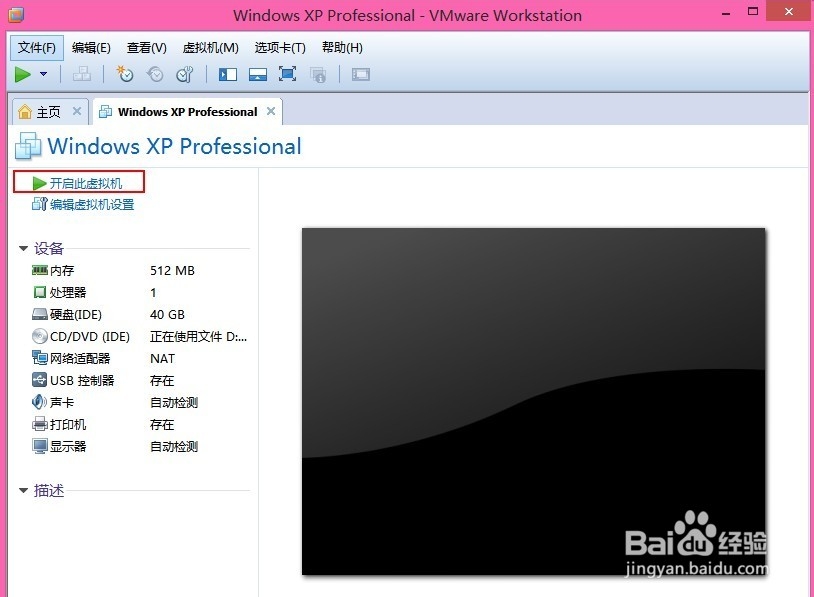Close the 主页 tab
This screenshot has height=597, width=814.
coord(77,111)
